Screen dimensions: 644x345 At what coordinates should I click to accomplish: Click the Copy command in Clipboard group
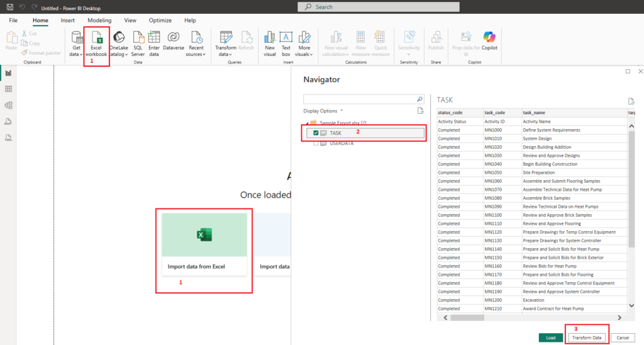click(31, 43)
